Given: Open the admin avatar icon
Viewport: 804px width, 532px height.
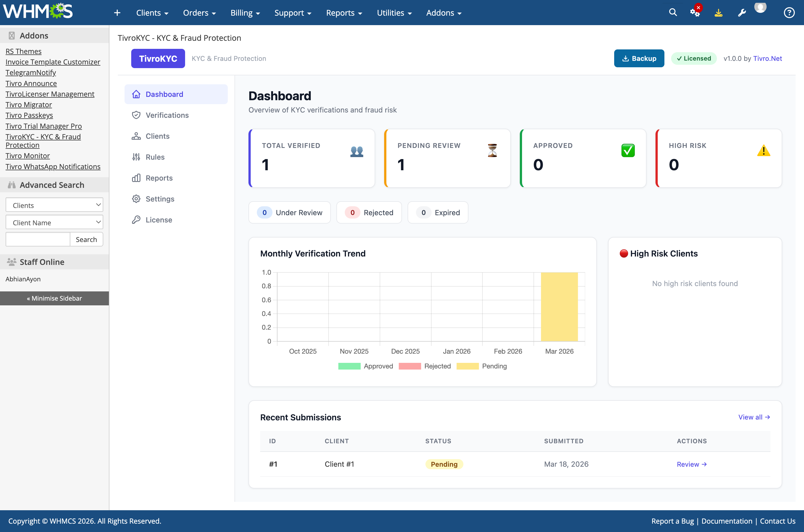Looking at the screenshot, I should [760, 8].
